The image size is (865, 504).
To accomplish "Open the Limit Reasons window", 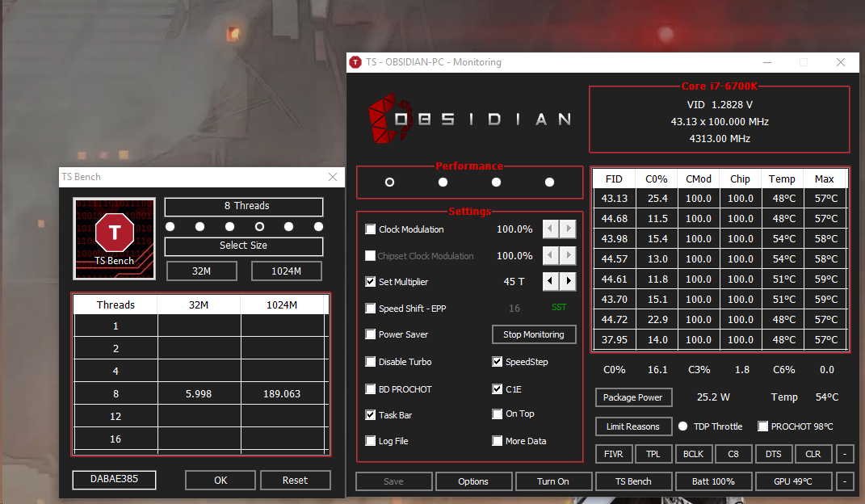I will click(x=633, y=426).
